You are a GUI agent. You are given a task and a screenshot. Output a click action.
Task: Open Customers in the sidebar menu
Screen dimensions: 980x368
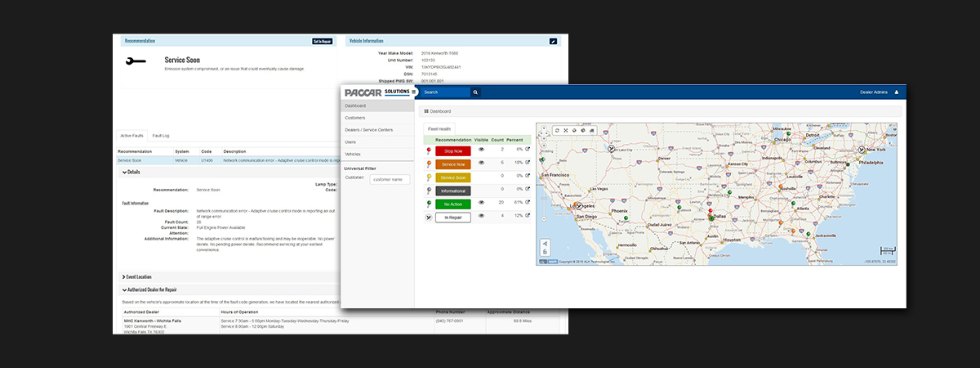tap(355, 118)
